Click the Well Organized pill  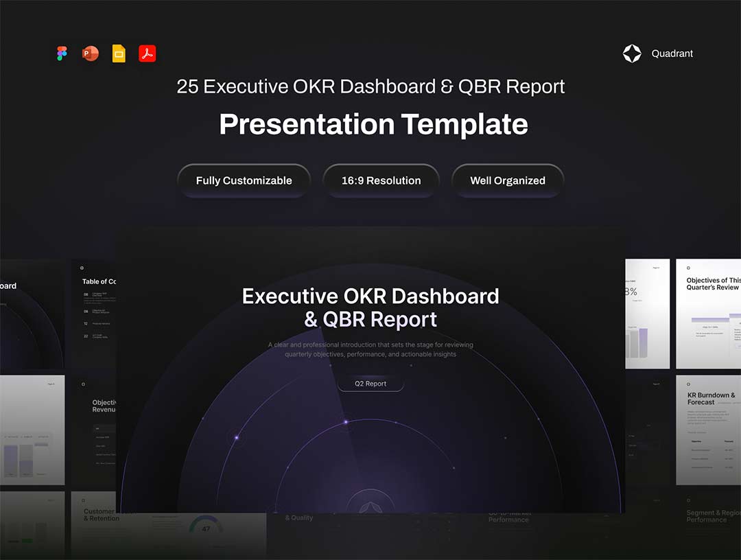click(x=508, y=180)
